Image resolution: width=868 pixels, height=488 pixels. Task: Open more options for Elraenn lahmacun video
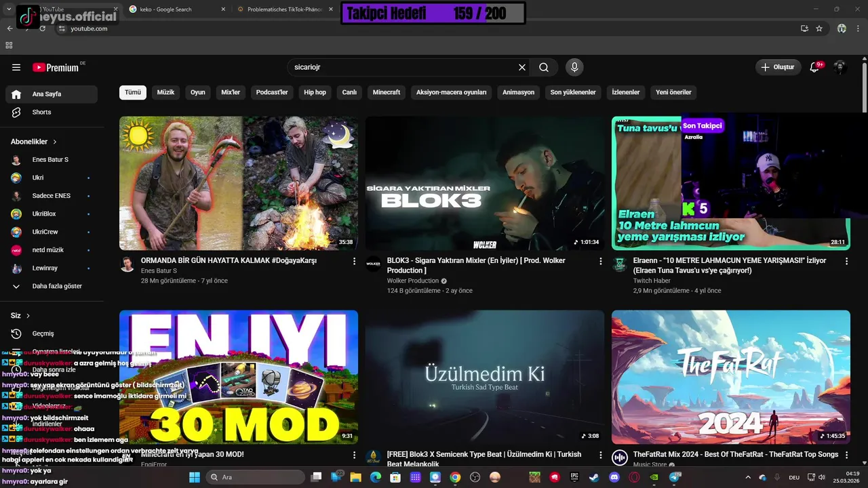click(846, 261)
